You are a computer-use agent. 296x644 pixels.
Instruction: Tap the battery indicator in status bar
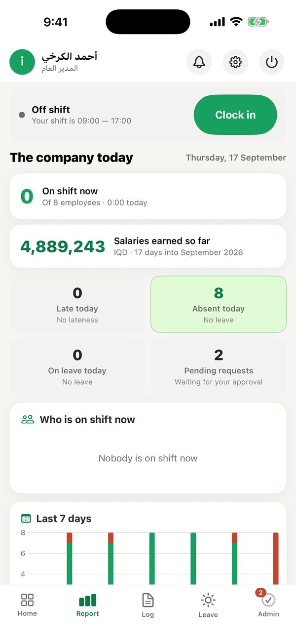pyautogui.click(x=258, y=22)
